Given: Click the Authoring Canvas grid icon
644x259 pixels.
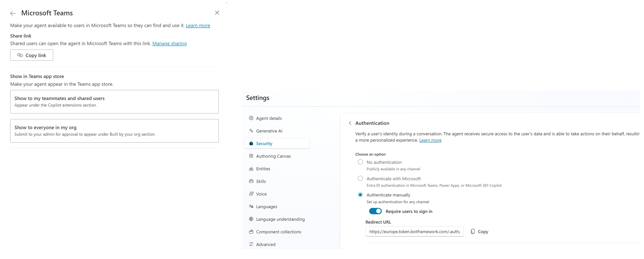Looking at the screenshot, I should click(x=251, y=156).
